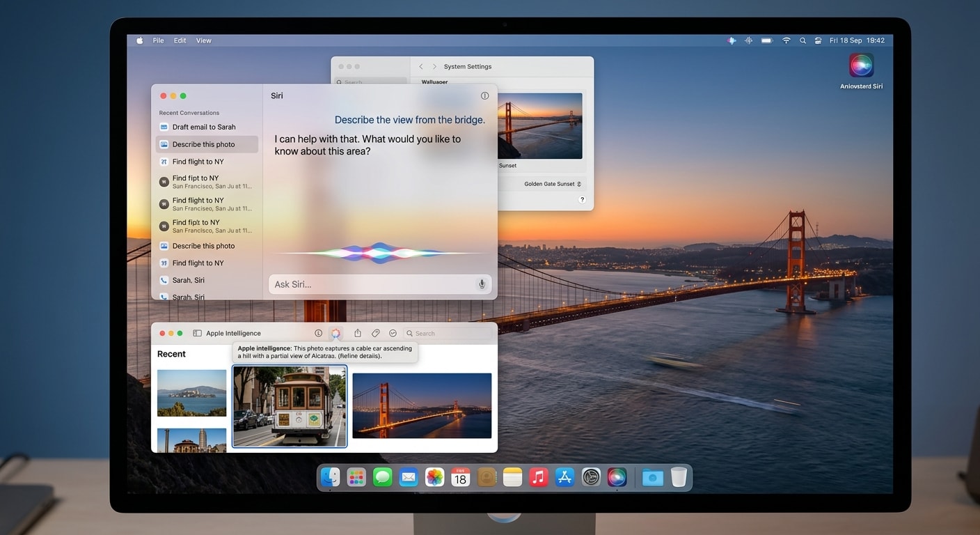Click the date and time in menu bar
The width and height of the screenshot is (980, 535).
857,40
